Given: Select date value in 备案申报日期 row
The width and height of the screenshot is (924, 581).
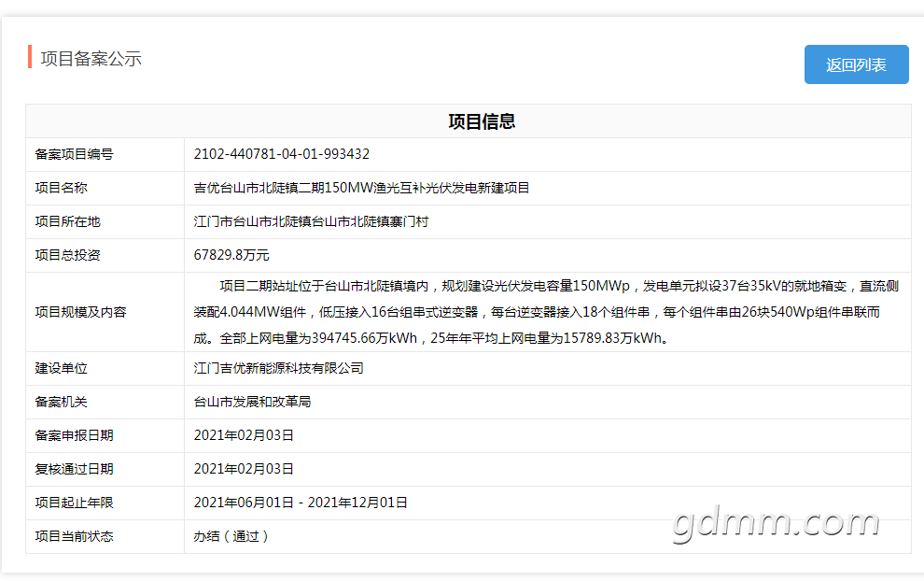Looking at the screenshot, I should click(244, 436).
